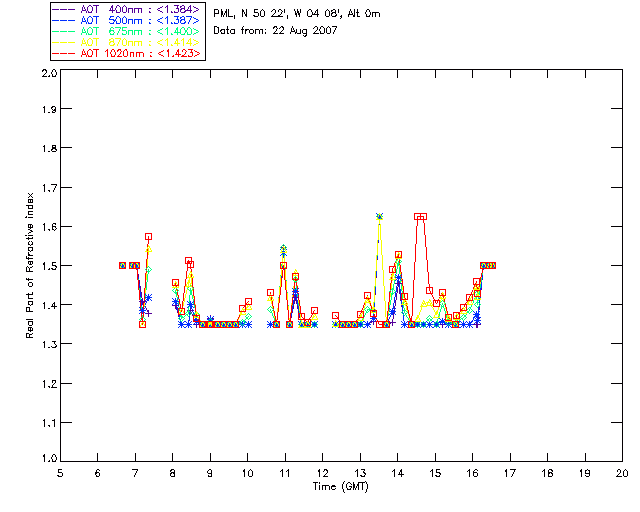
Task: Click the y-axis label 1.6
Action: [49, 227]
